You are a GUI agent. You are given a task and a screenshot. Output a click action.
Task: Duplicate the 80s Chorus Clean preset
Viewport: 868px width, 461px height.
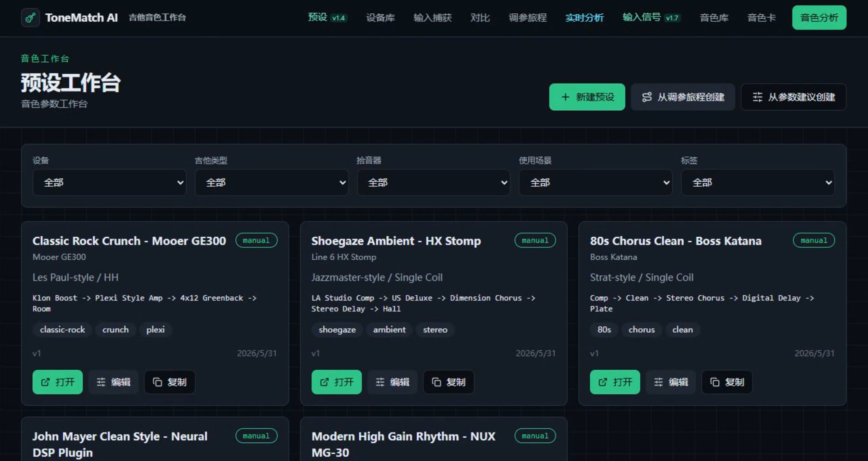(x=727, y=382)
